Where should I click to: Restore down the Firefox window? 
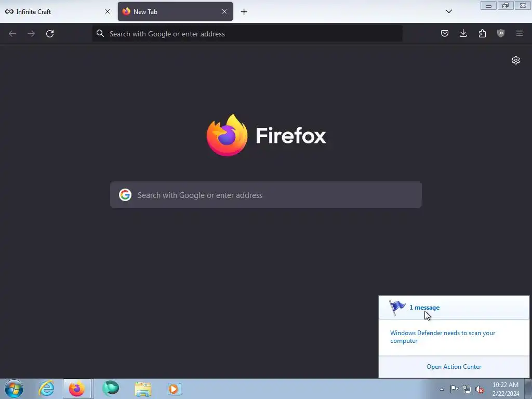(x=506, y=5)
